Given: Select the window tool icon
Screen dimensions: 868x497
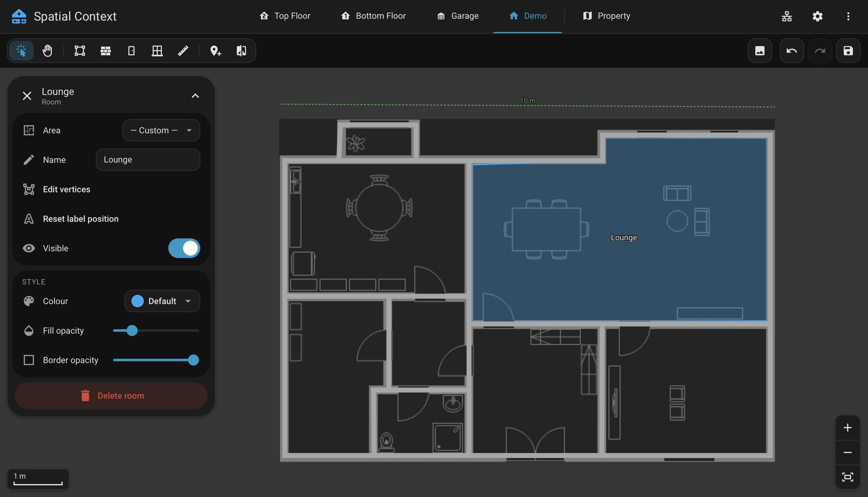Looking at the screenshot, I should [157, 51].
